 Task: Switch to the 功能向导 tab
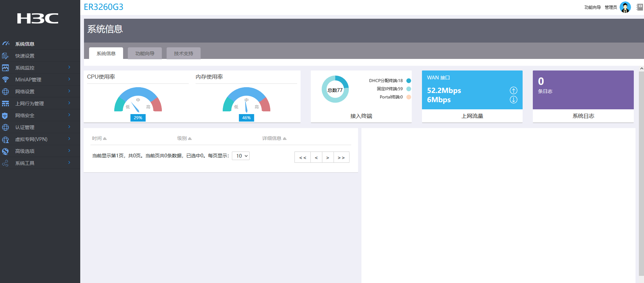pos(145,53)
